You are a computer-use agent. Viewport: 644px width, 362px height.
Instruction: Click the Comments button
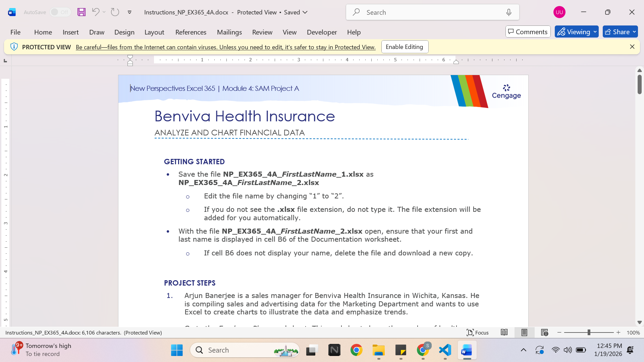528,32
